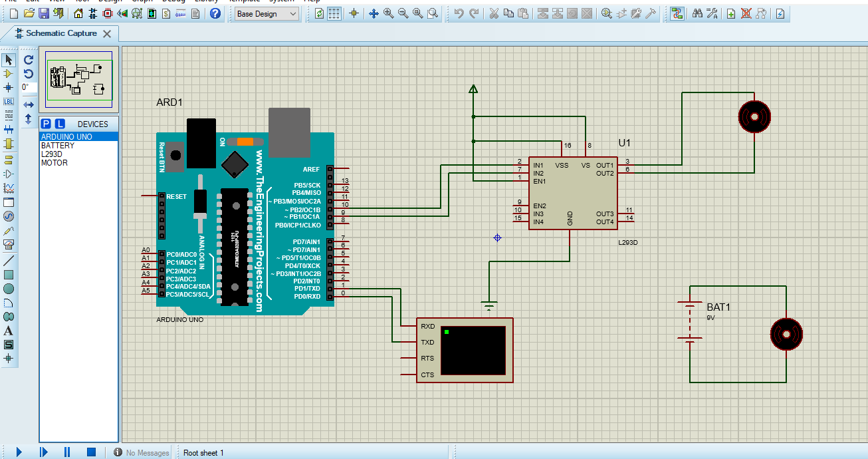Create a new project file
868x459 pixels.
[x=14, y=13]
